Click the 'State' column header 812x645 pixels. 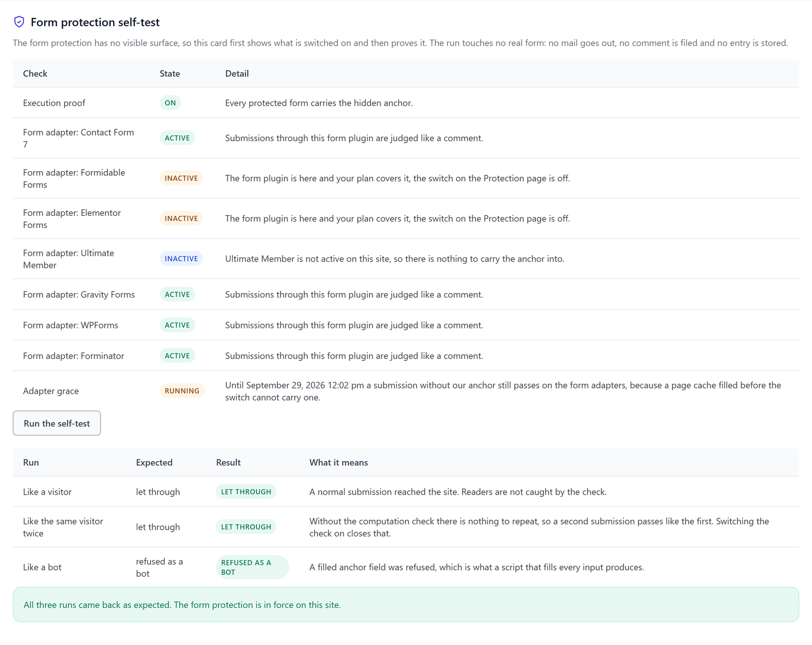170,73
